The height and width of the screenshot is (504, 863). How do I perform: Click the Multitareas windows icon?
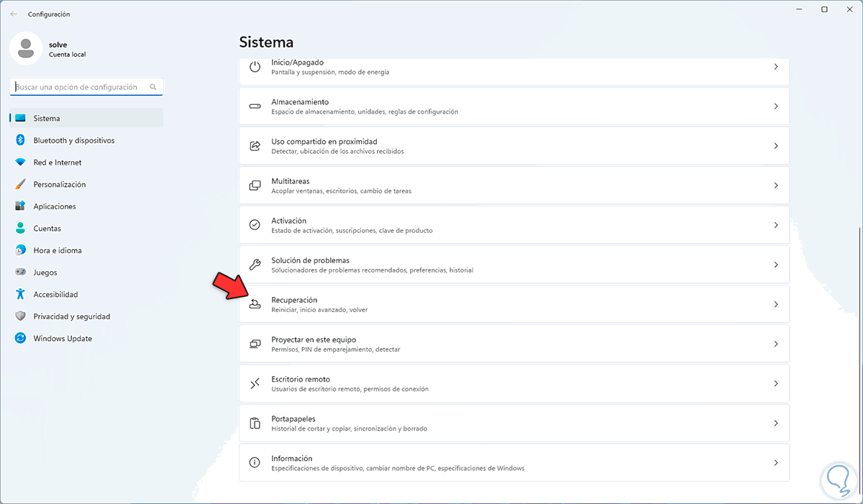click(x=255, y=185)
